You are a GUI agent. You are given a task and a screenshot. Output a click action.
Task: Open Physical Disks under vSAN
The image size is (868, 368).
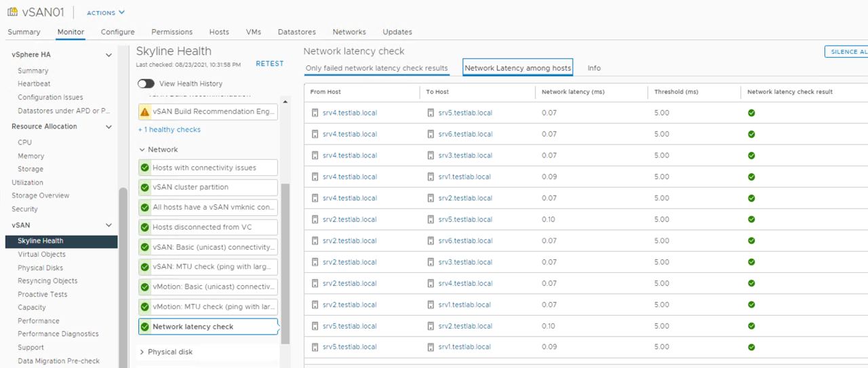pyautogui.click(x=40, y=268)
